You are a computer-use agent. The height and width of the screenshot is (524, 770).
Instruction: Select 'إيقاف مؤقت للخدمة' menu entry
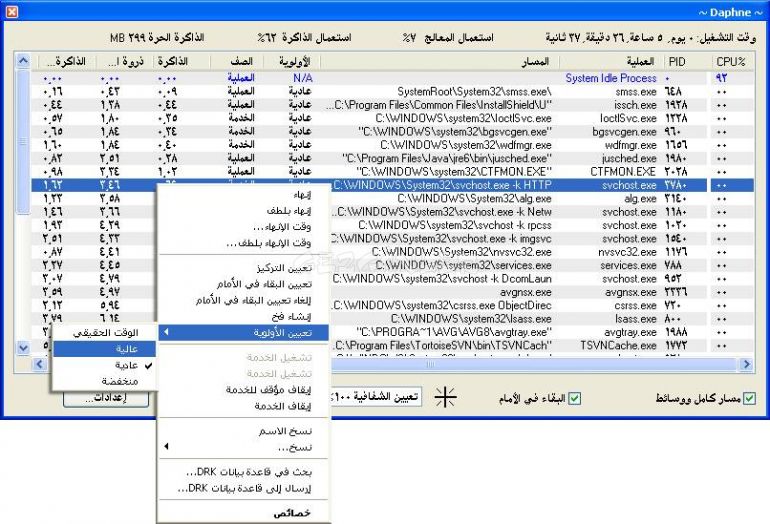[244, 390]
